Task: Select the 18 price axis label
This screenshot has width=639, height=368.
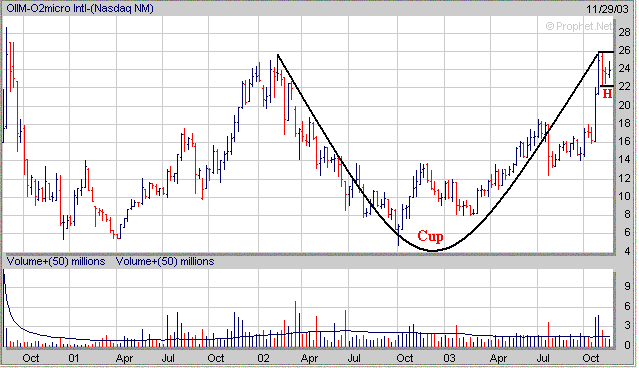Action: [624, 123]
